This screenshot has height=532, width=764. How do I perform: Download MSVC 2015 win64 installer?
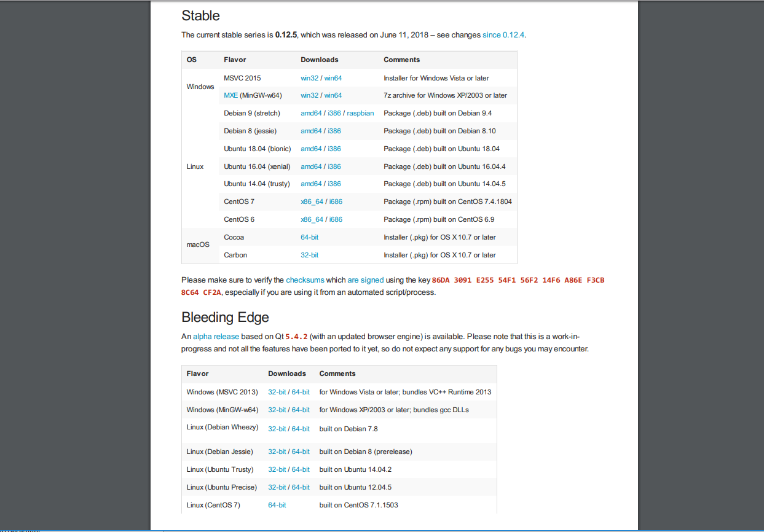coord(333,78)
